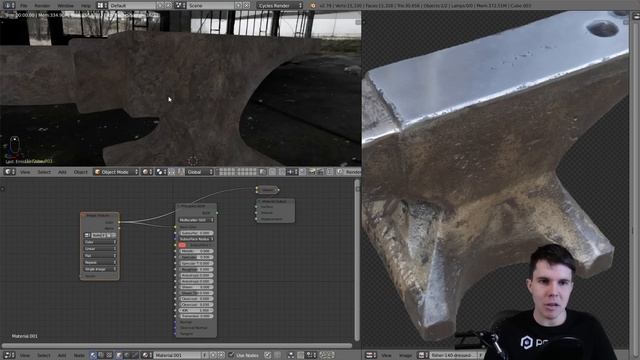The image size is (640, 360).
Task: Toggle lock camera and layers to scene
Action: coord(263,172)
